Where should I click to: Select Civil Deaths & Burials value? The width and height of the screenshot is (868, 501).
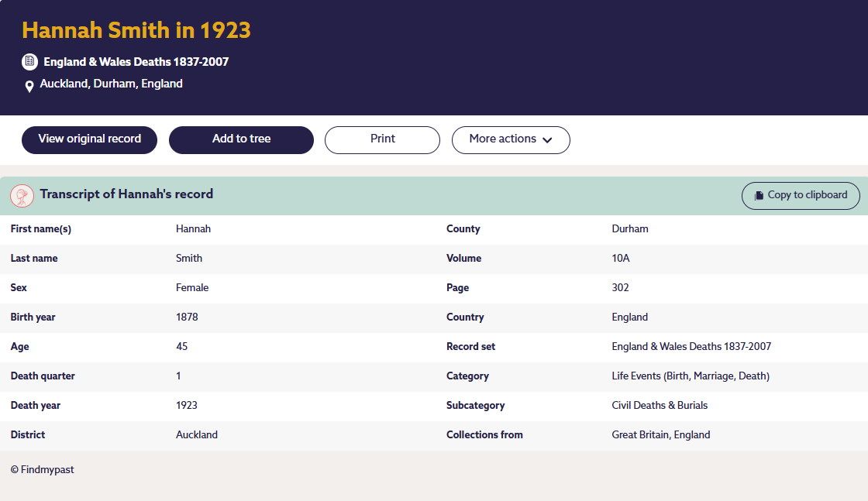point(660,405)
